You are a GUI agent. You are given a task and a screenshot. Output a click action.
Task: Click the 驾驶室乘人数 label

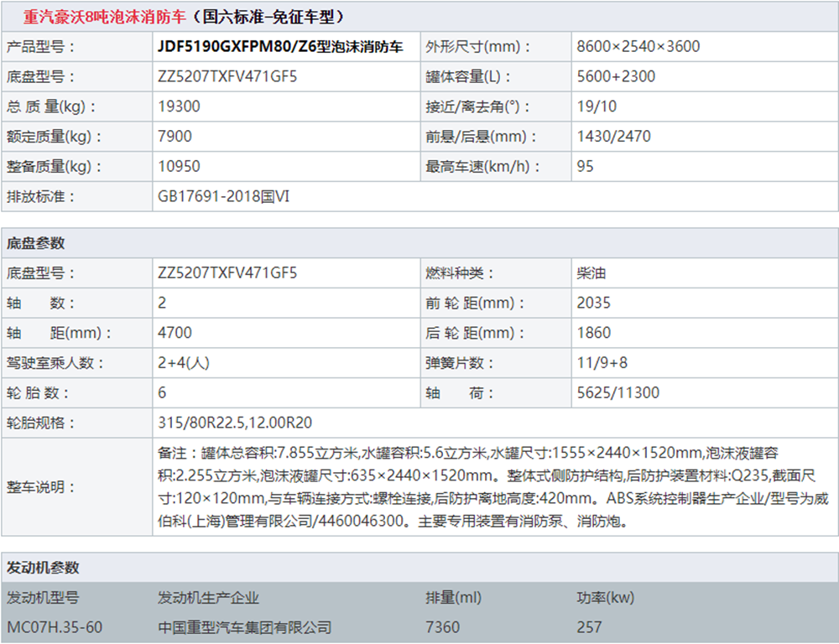[55, 363]
